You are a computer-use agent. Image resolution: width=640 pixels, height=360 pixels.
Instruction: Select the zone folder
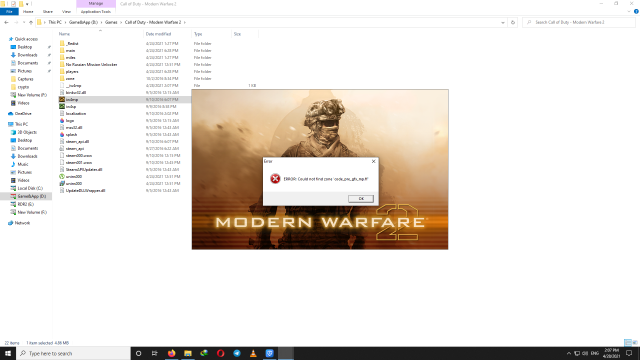(70, 78)
